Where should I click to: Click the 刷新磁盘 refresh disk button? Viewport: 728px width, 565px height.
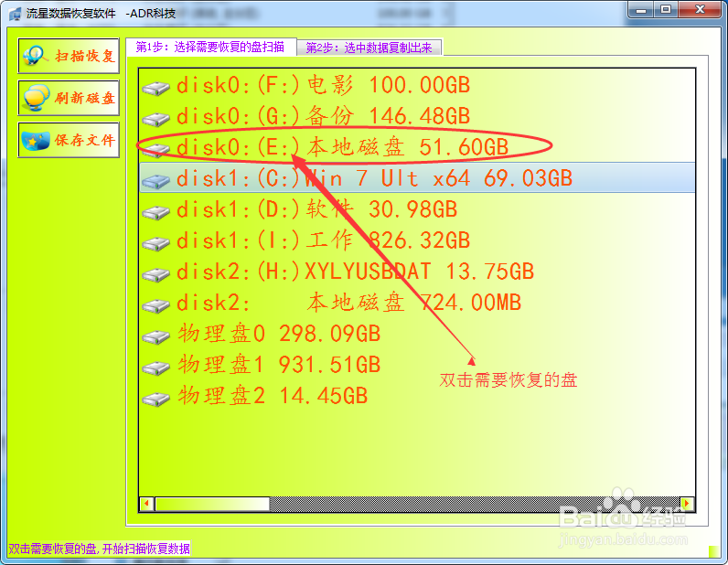(x=69, y=98)
